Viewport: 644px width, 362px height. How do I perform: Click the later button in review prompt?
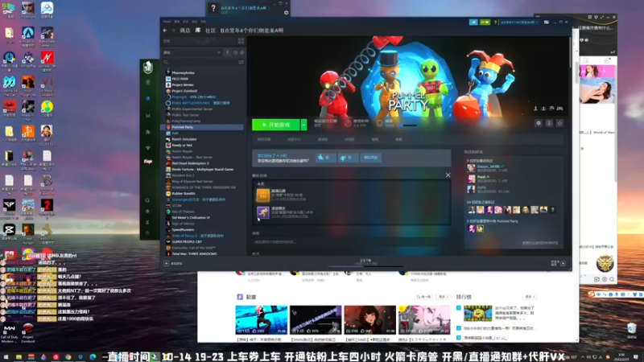[x=370, y=158]
